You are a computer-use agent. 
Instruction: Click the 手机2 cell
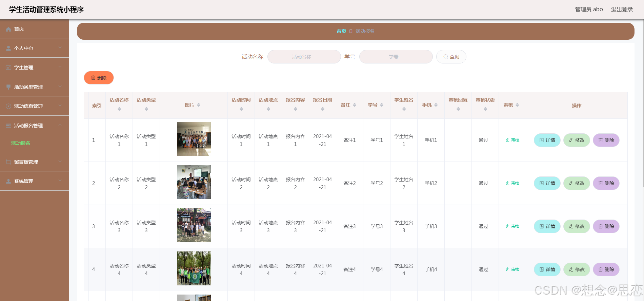(x=431, y=183)
